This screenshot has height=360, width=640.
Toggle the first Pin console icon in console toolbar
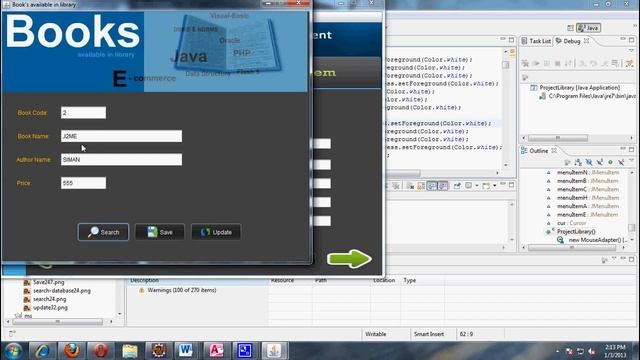click(457, 186)
